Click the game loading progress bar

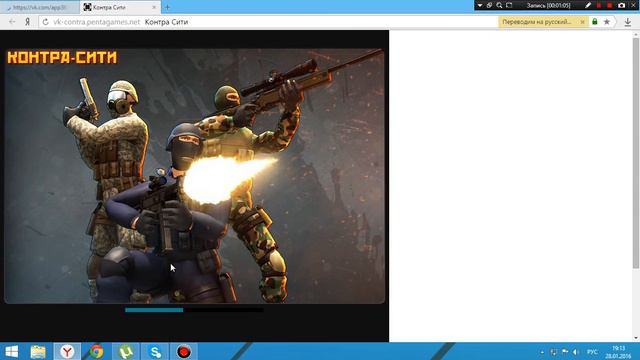coord(194,310)
